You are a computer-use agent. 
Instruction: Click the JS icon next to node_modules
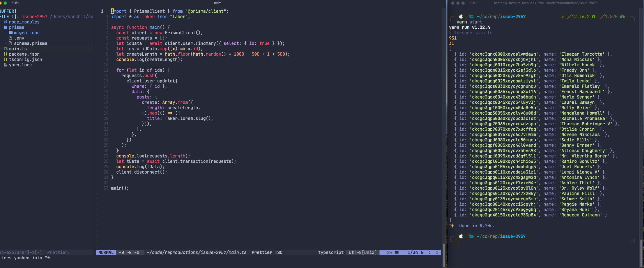point(5,22)
